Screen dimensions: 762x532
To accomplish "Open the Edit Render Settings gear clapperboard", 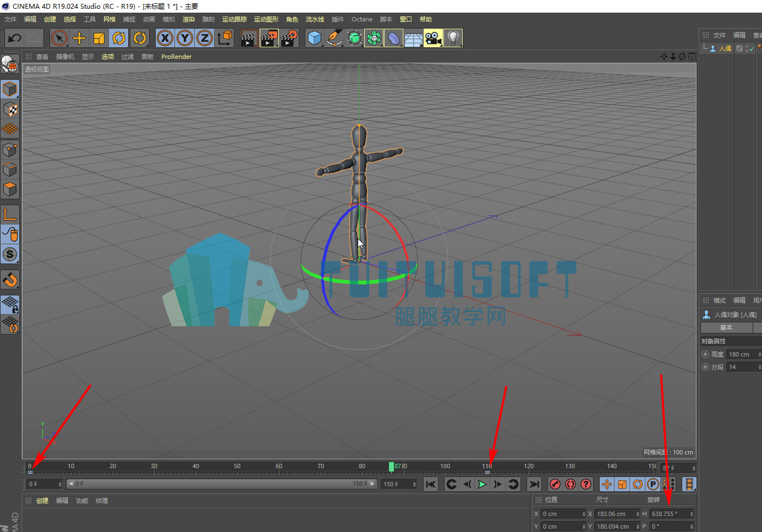I will (x=289, y=39).
